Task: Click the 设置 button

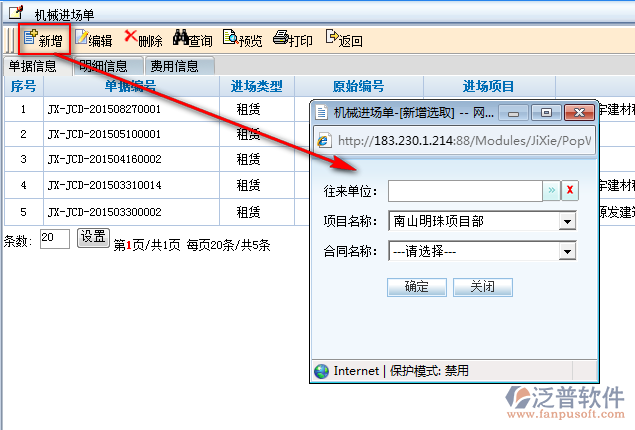Action: [x=93, y=238]
